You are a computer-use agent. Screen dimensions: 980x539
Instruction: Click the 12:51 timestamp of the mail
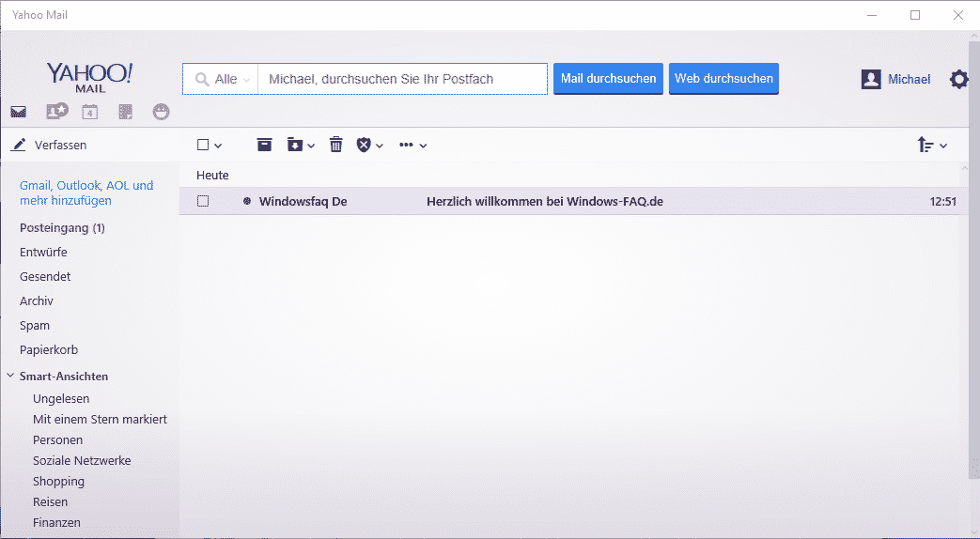[943, 201]
